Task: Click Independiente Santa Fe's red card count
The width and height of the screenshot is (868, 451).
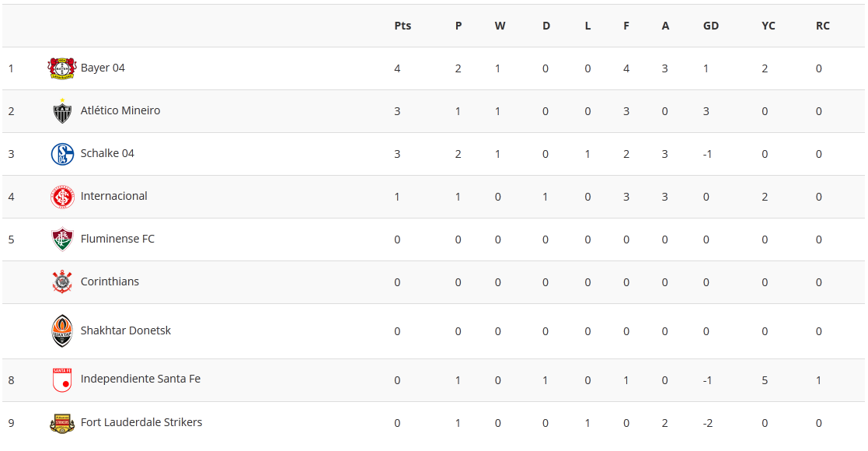Action: [819, 380]
